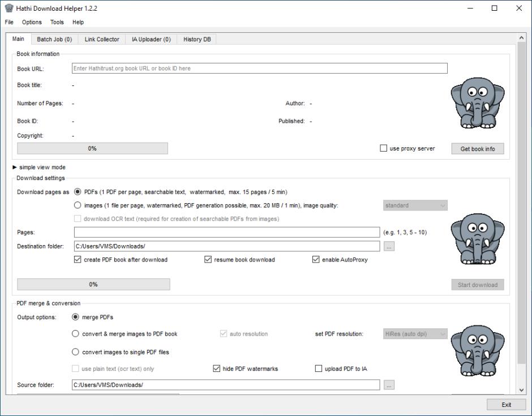Switch to the Main tab
This screenshot has height=416, width=532.
pos(18,38)
